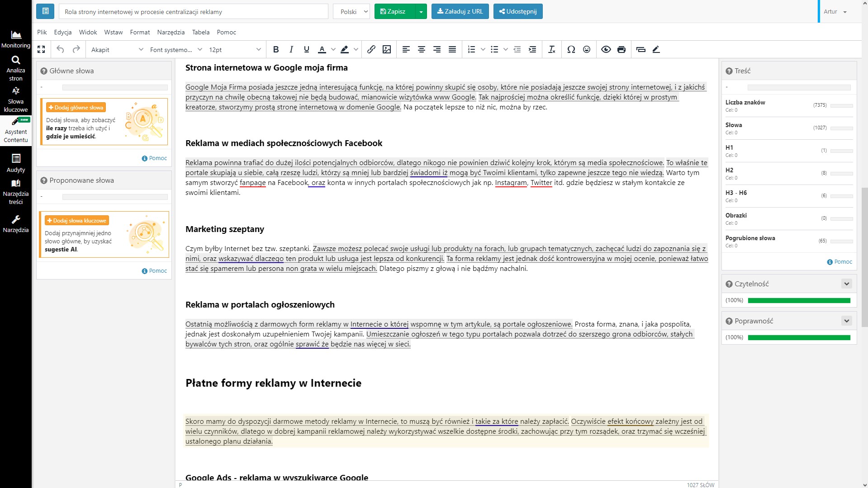
Task: Collapse the Czytelność panel
Action: pos(847,284)
